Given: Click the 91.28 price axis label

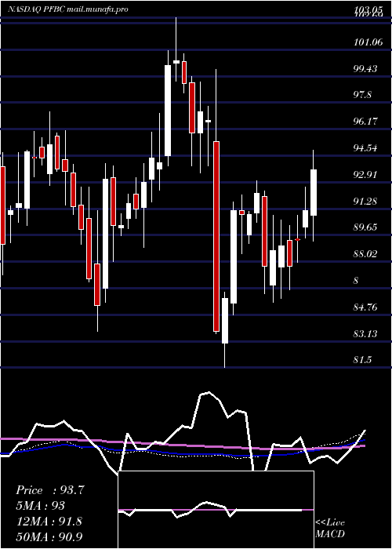Looking at the screenshot, I should coord(365,201).
